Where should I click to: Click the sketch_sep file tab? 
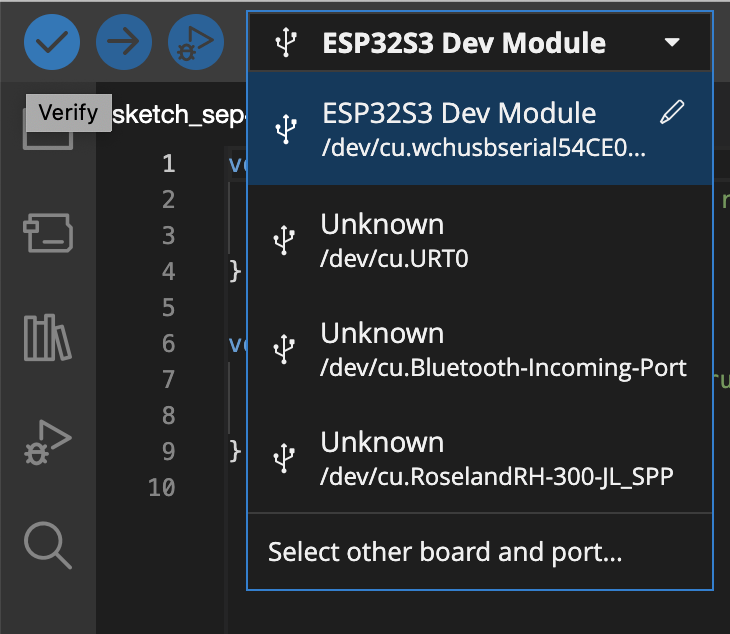[x=179, y=115]
